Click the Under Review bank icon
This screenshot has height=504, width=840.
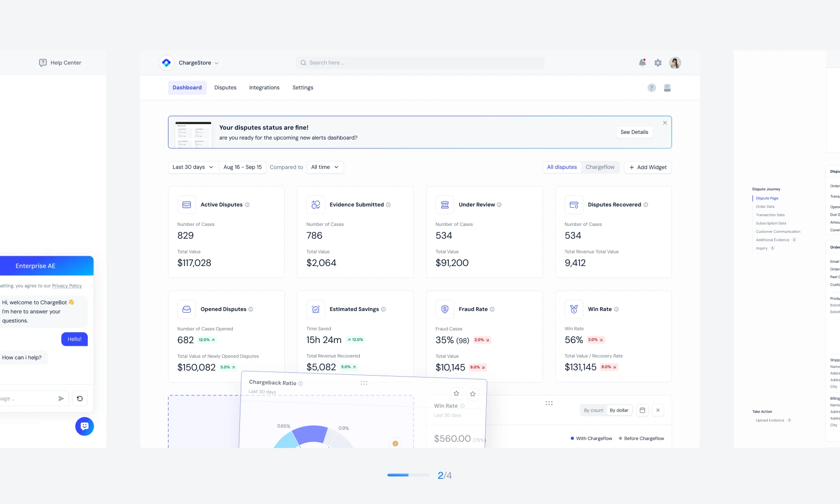pyautogui.click(x=445, y=205)
